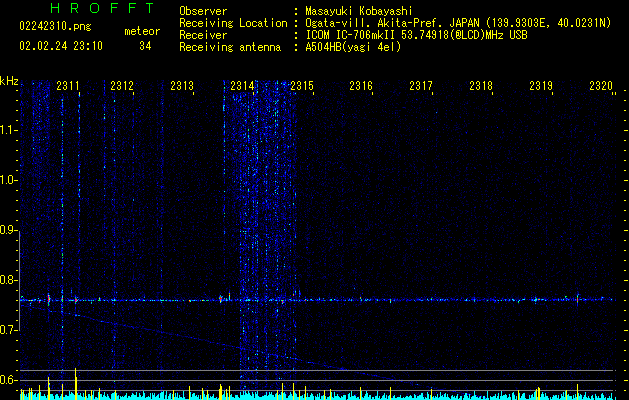Click the kHz axis unit label
Image resolution: width=629 pixels, height=400 pixels.
pyautogui.click(x=9, y=81)
